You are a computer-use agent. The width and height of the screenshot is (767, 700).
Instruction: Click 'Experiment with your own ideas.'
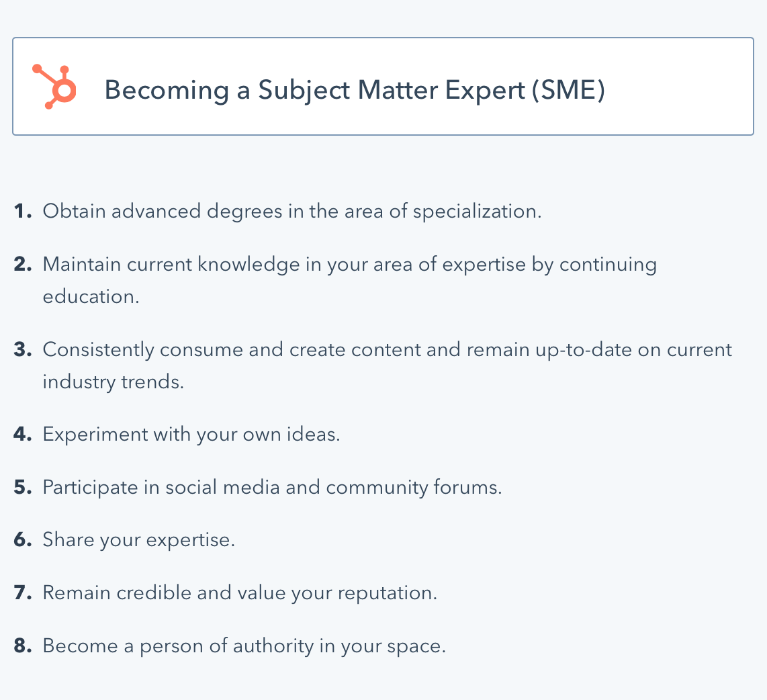[x=191, y=435]
